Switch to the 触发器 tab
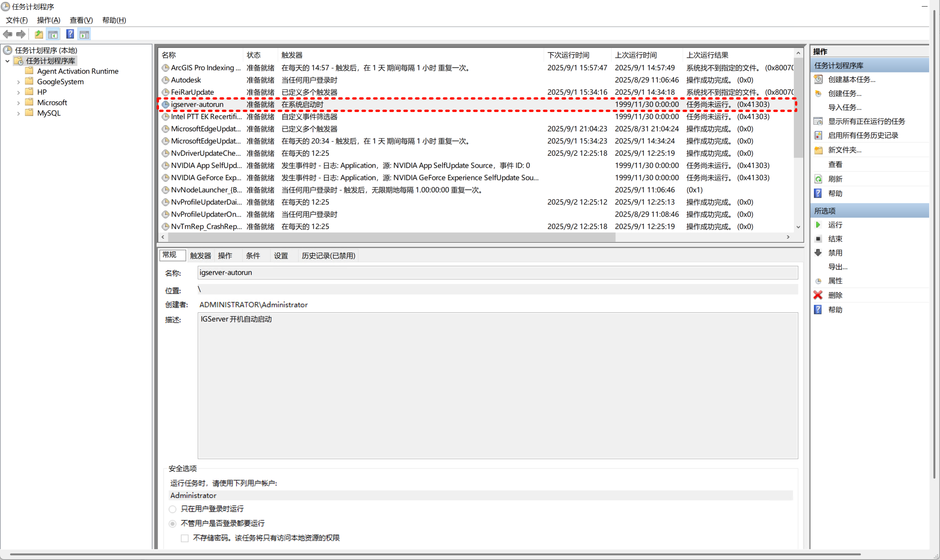The image size is (940, 560). [200, 255]
